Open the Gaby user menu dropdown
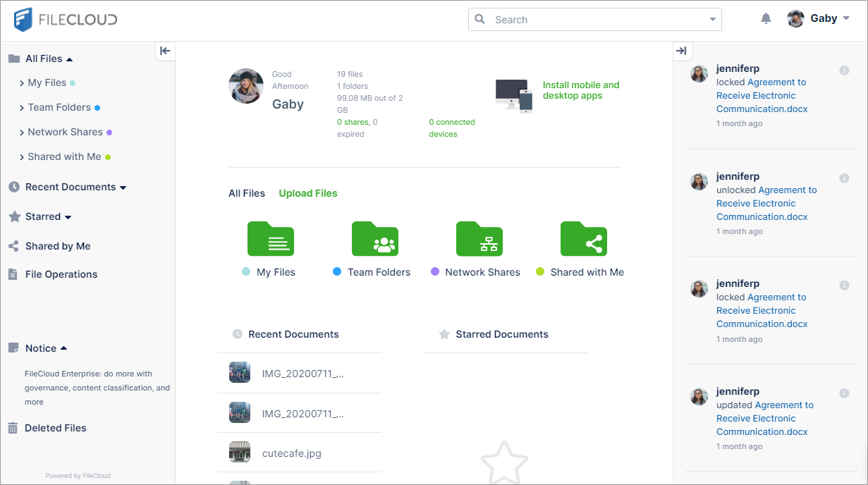This screenshot has height=485, width=868. click(819, 19)
